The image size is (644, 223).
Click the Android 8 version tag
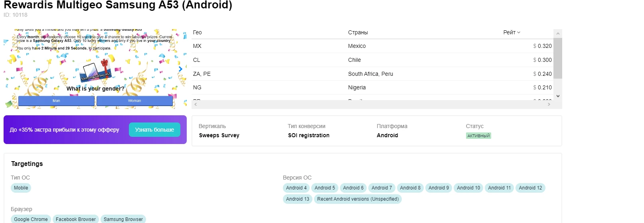pyautogui.click(x=410, y=188)
